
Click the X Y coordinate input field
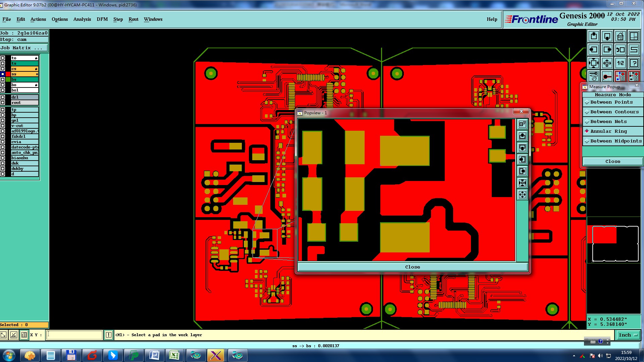[74, 335]
